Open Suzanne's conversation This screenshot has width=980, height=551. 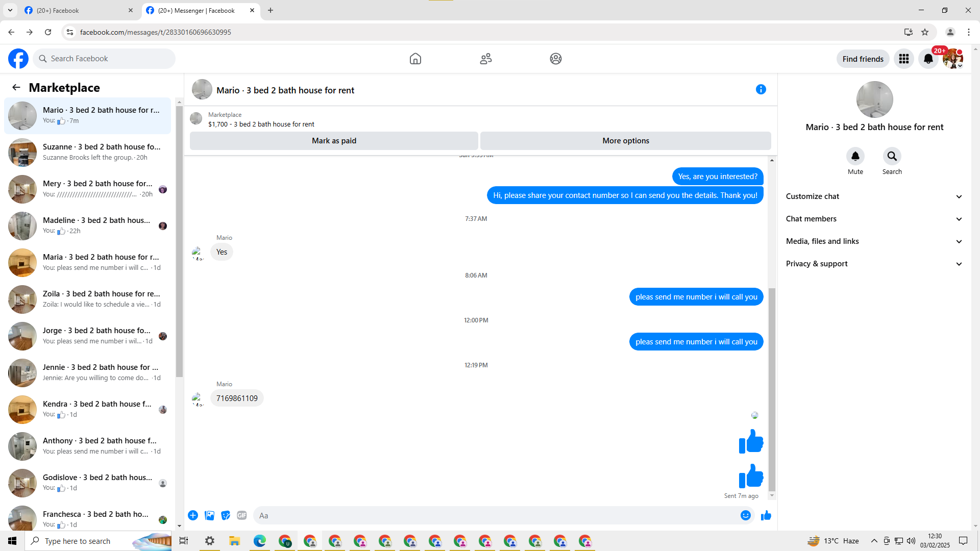coord(88,152)
